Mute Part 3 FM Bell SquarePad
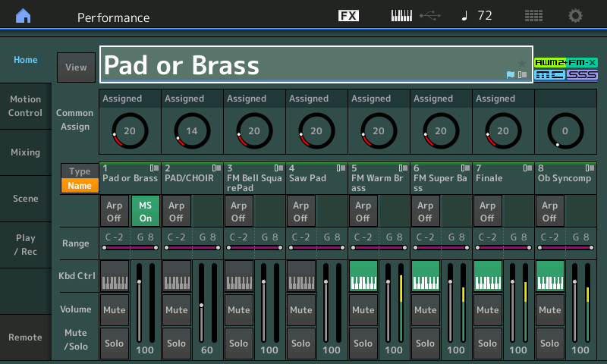Screen dimensions: 607x364 pos(238,309)
